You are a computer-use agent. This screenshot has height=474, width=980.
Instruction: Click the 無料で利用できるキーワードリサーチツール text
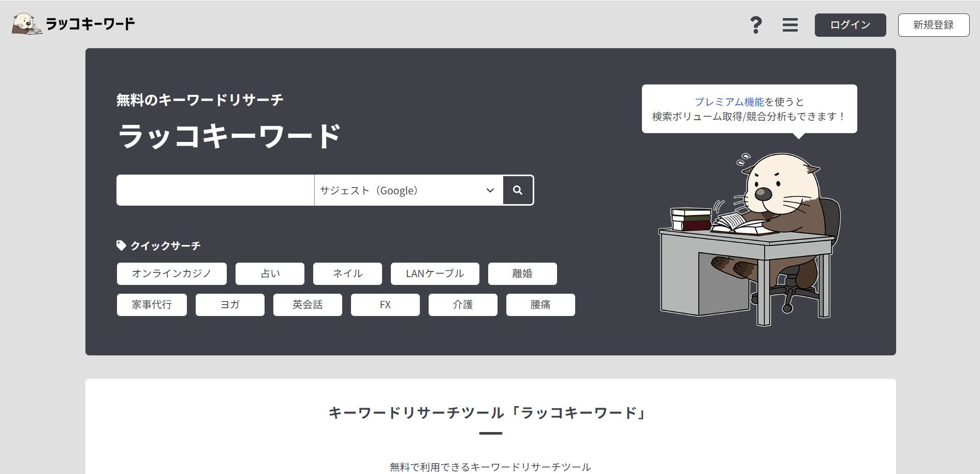pyautogui.click(x=490, y=467)
